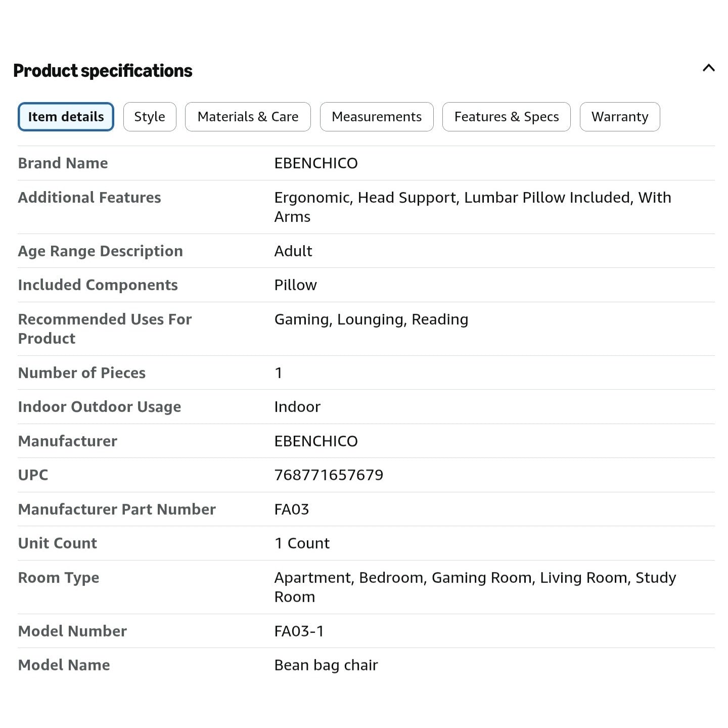This screenshot has height=728, width=728.
Task: Click the Manufacturer Part Number FA03 value
Action: point(292,509)
